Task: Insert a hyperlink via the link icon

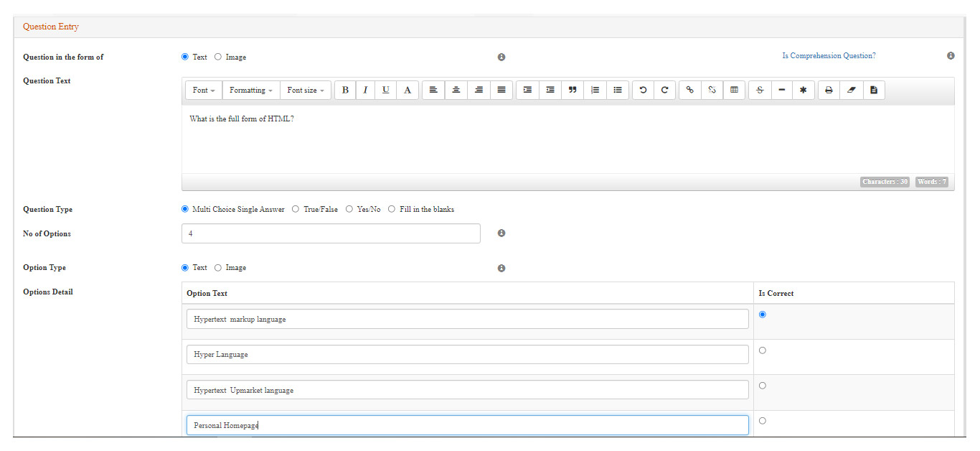Action: click(x=689, y=90)
